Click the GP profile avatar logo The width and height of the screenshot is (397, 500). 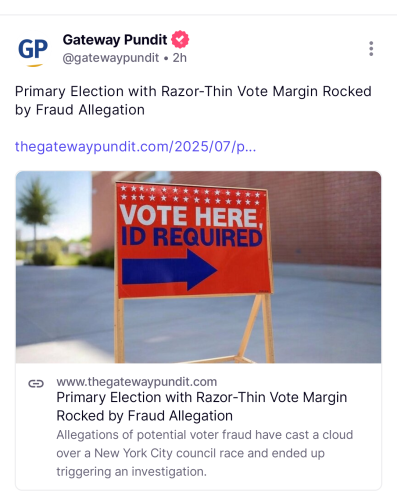(33, 51)
